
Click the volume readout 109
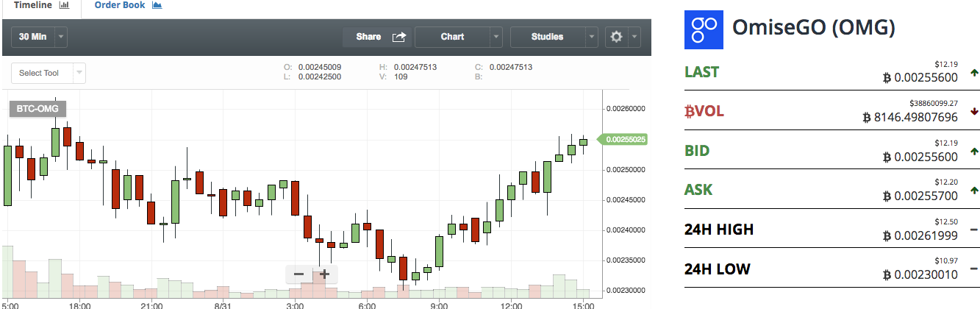401,77
